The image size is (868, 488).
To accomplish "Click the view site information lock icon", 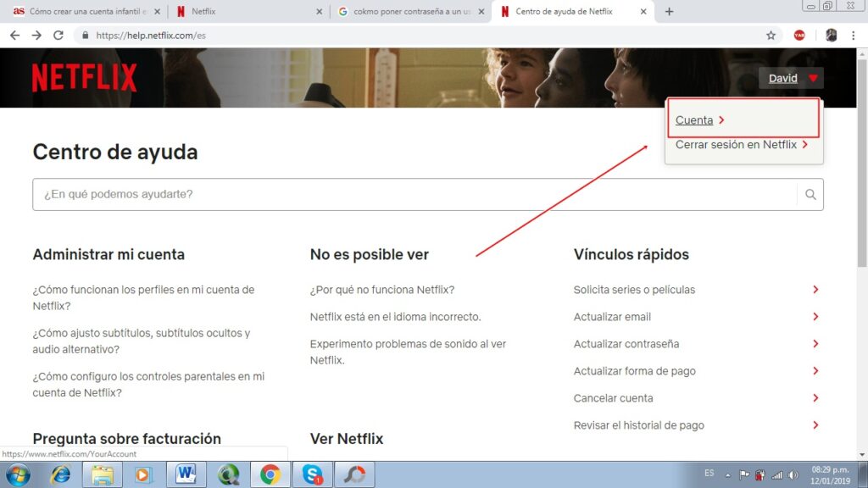I will click(x=85, y=36).
